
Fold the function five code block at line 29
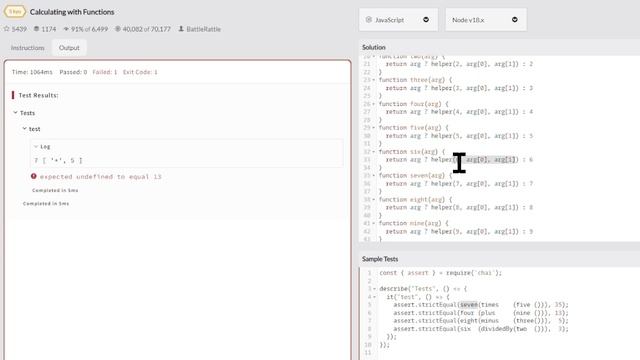point(373,128)
